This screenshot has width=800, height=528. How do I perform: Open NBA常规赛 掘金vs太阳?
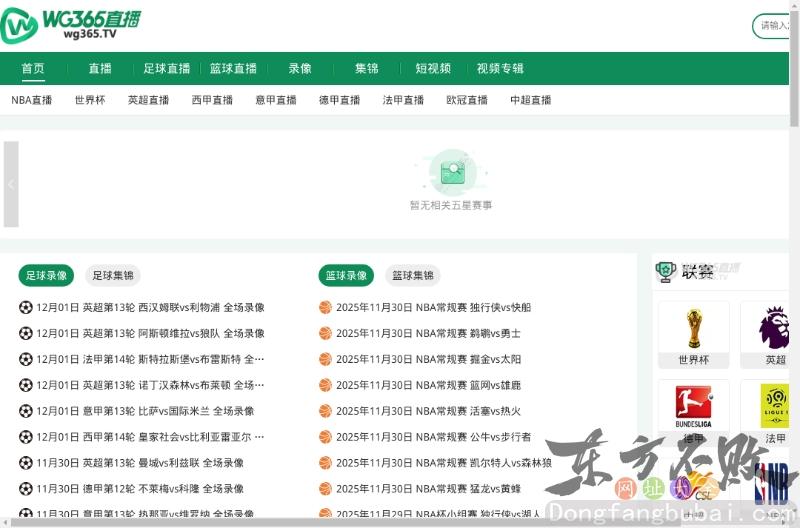[x=429, y=360]
